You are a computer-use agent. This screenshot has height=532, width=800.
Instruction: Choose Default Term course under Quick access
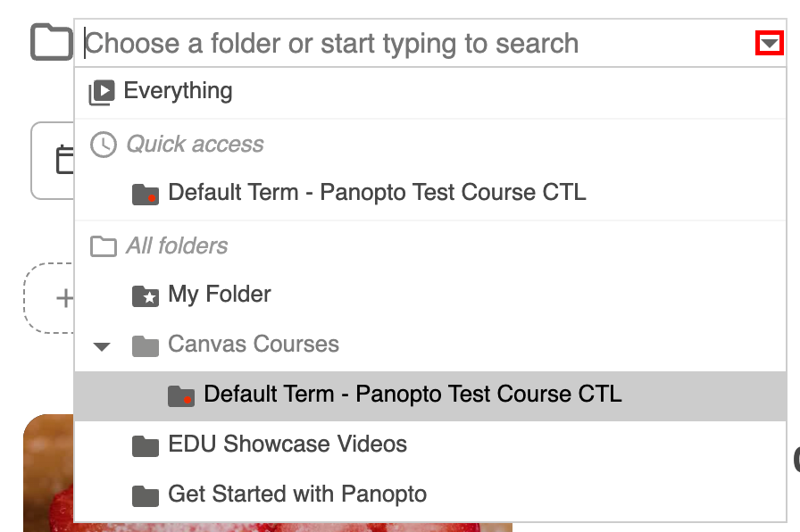(377, 192)
